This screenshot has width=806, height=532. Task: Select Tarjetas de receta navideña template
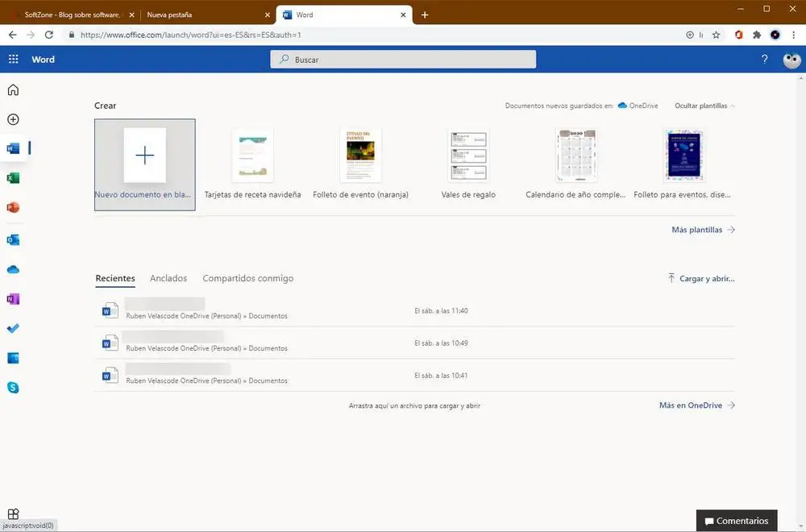click(252, 164)
